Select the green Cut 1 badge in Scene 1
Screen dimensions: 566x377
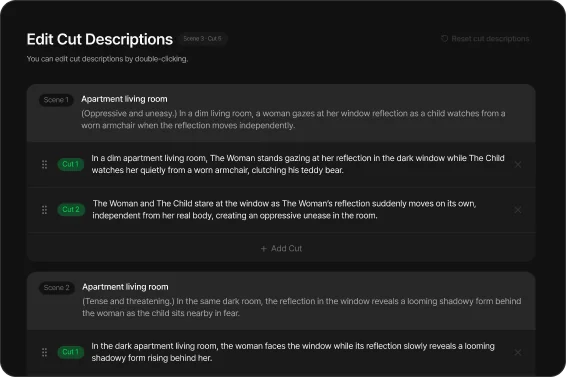71,164
